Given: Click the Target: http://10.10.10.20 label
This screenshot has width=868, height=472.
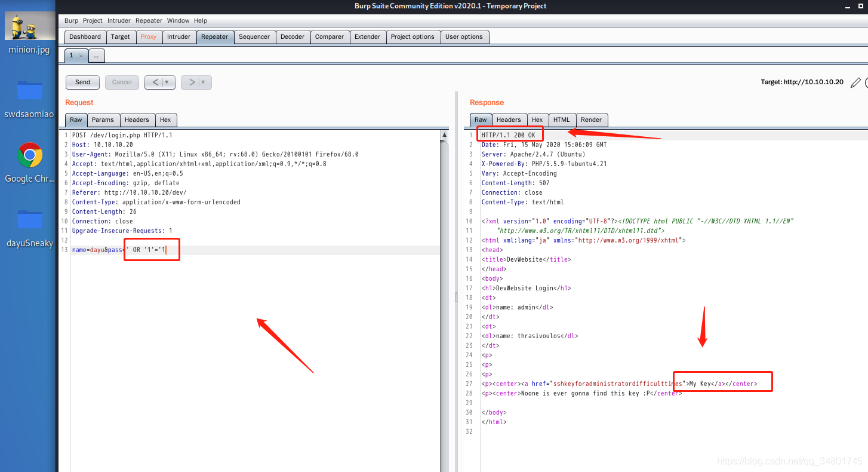Looking at the screenshot, I should (802, 82).
